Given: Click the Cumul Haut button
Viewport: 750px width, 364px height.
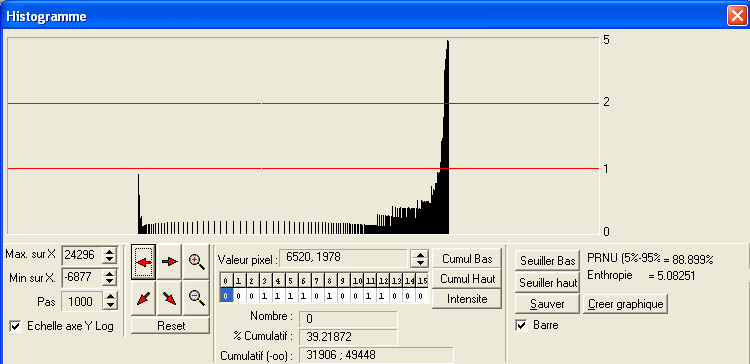Looking at the screenshot, I should tap(467, 279).
